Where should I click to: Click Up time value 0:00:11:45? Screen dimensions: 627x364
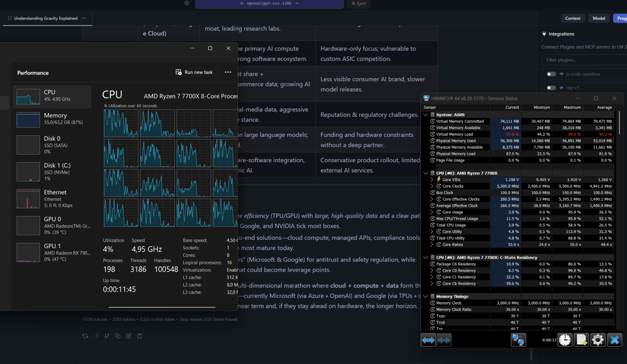click(x=119, y=289)
